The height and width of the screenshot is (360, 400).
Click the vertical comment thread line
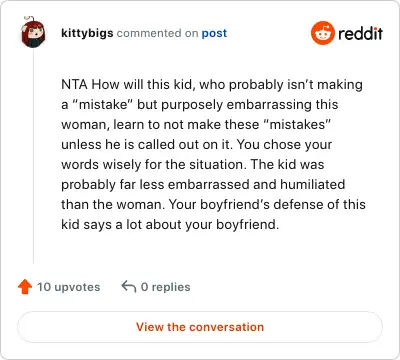coord(33,156)
